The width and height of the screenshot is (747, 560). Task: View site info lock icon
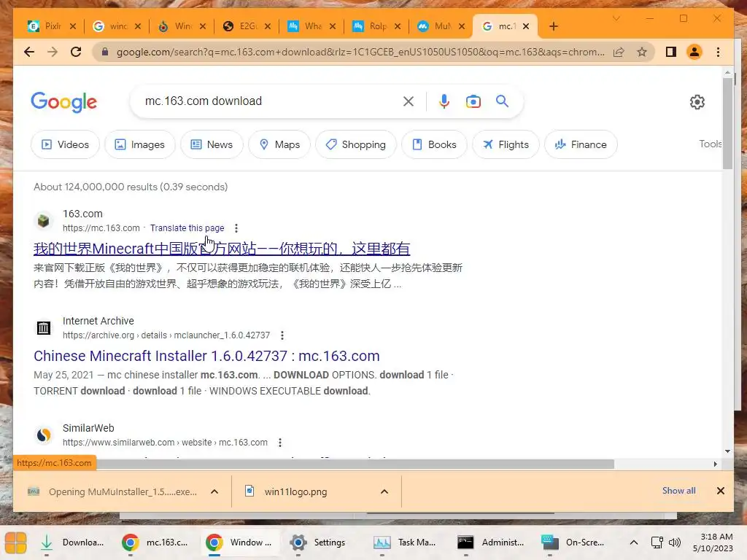coord(105,52)
